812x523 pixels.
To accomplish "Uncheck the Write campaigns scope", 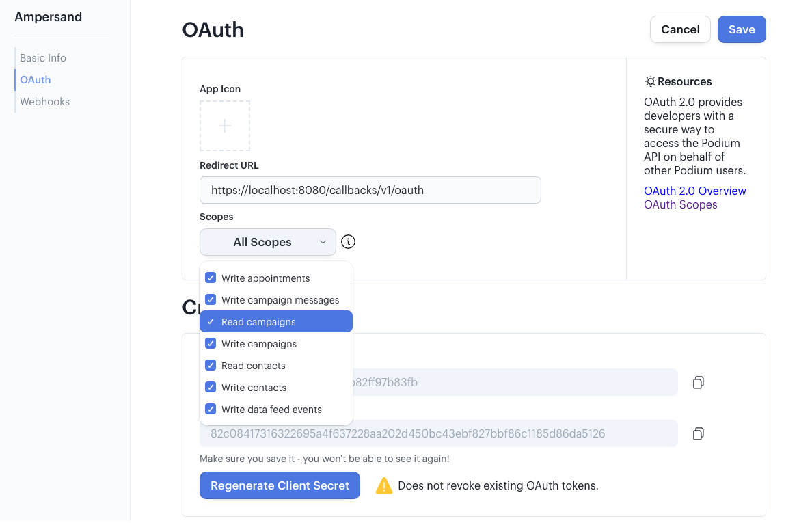I will pyautogui.click(x=211, y=344).
